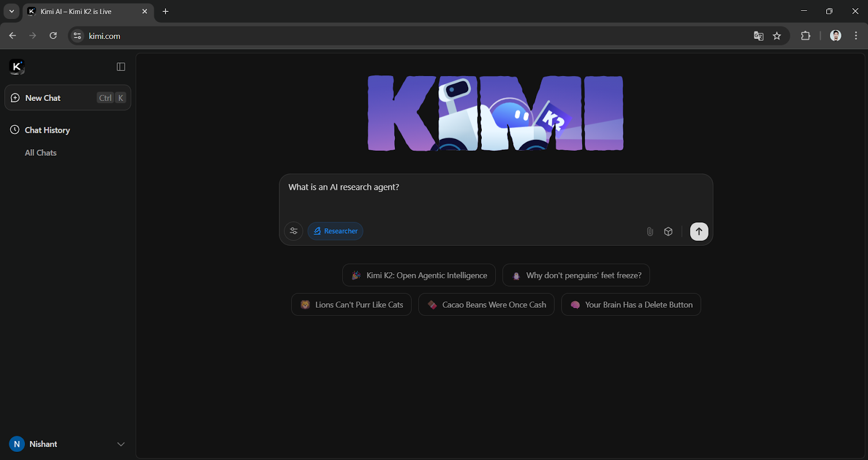The image size is (868, 460).
Task: Select 'Cacao Beans Were Once Cash' suggestion
Action: click(486, 304)
